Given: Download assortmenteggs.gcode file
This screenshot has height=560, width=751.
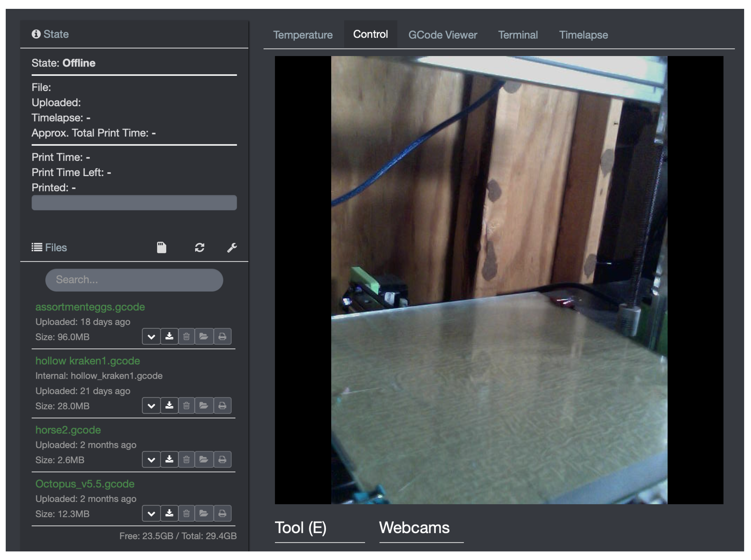Looking at the screenshot, I should [169, 336].
